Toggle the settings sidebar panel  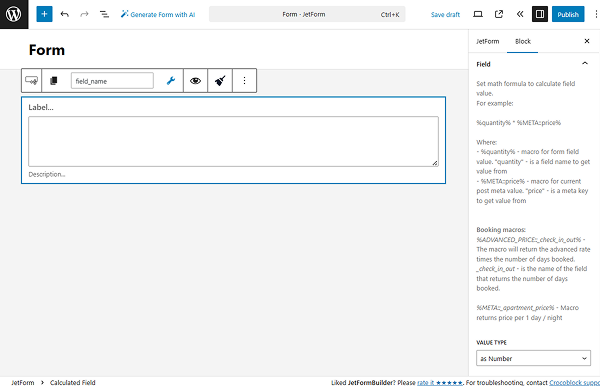pos(540,14)
